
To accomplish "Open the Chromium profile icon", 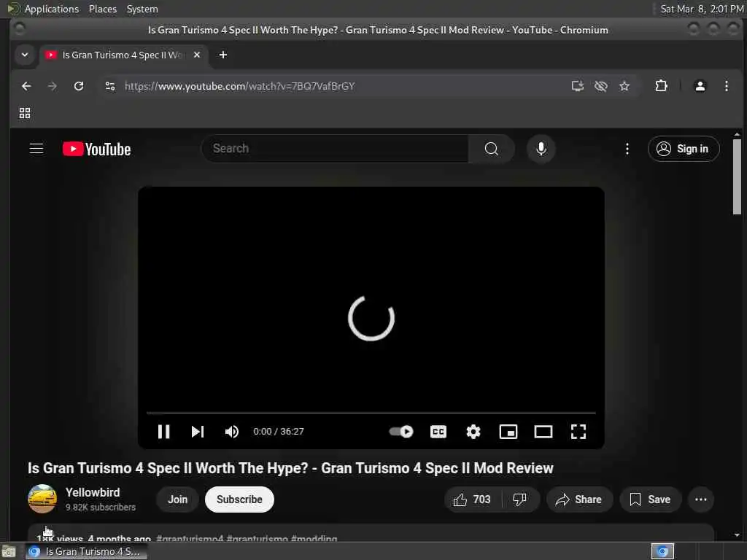I will pos(700,86).
